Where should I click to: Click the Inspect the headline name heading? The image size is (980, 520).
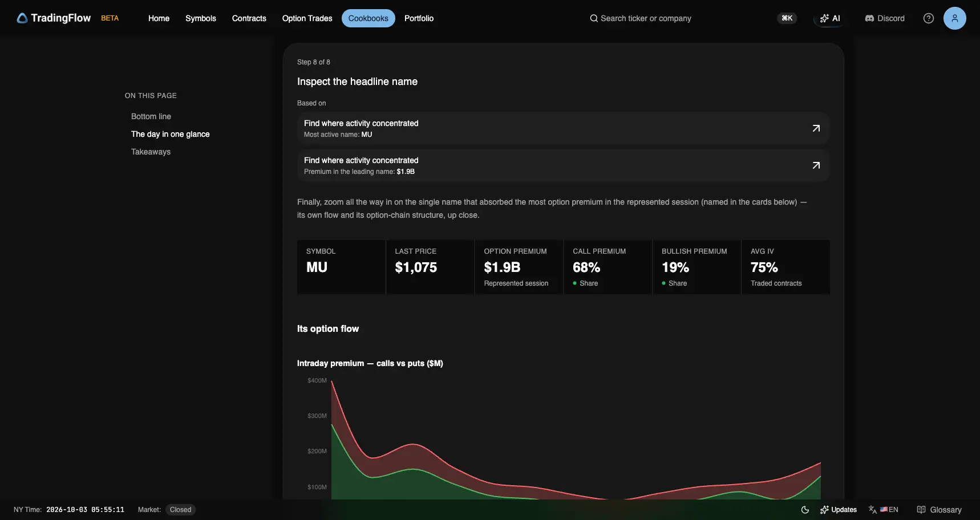357,82
